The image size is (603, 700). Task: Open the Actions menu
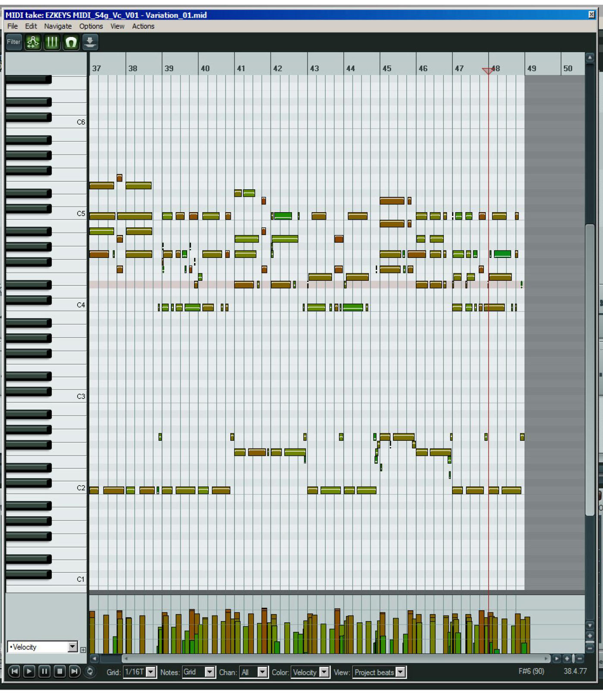[143, 26]
